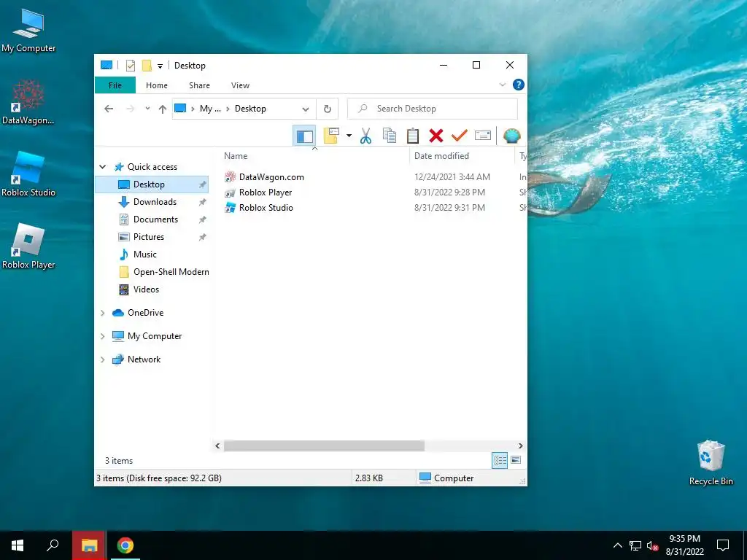
Task: Click the Paste clipboard icon
Action: pyautogui.click(x=413, y=136)
